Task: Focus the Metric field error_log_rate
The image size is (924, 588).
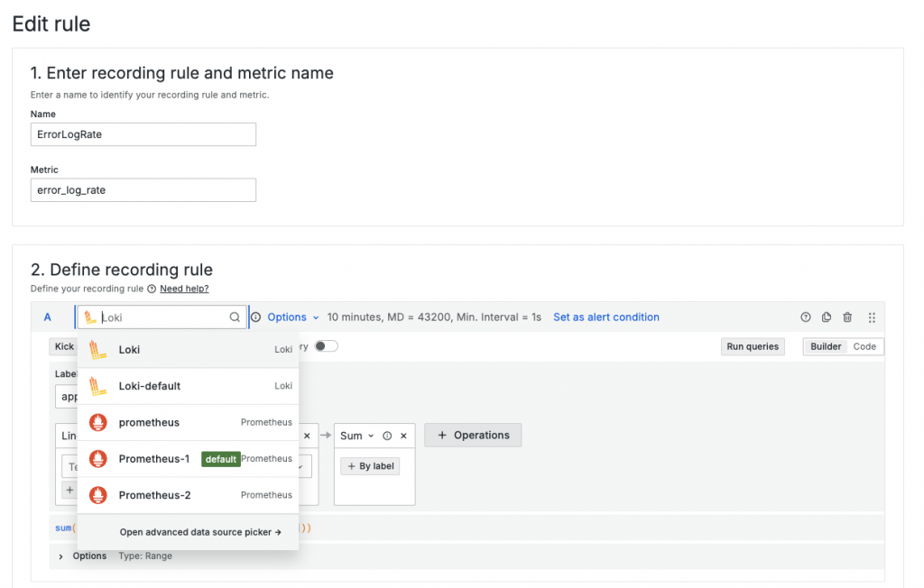Action: pyautogui.click(x=143, y=190)
